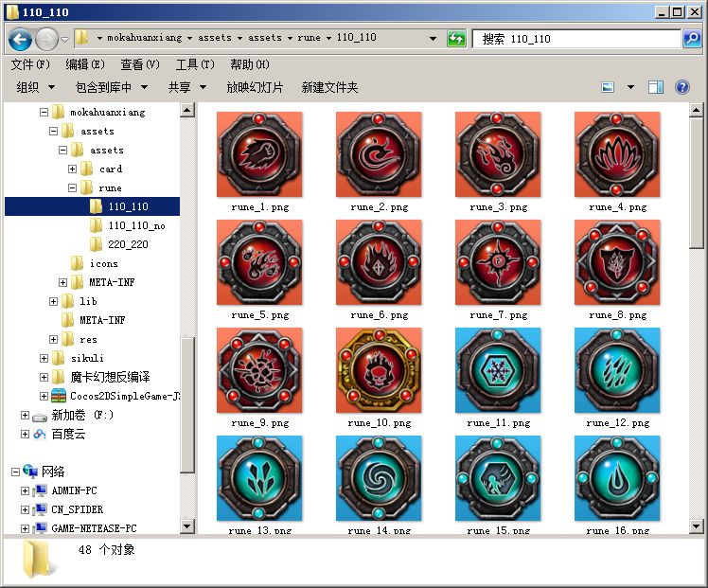The width and height of the screenshot is (708, 588).
Task: Select the rune_7.png thumbnail
Action: click(498, 262)
